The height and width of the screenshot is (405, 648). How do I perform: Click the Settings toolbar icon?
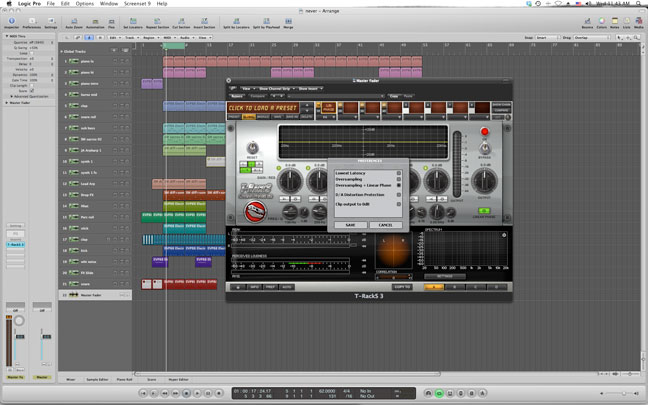pyautogui.click(x=51, y=22)
